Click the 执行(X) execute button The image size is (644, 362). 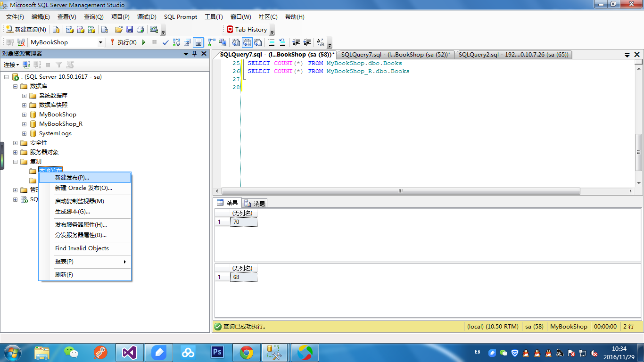point(123,42)
